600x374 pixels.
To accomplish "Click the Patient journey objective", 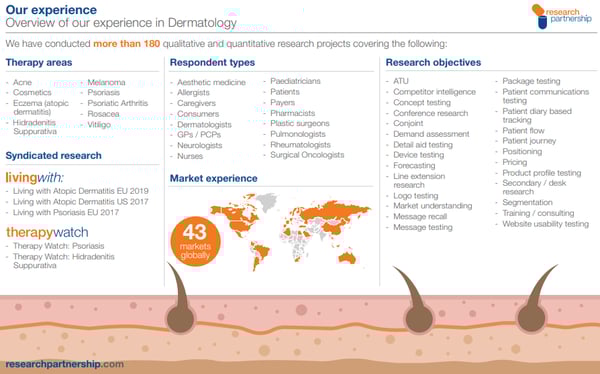I will (x=529, y=141).
